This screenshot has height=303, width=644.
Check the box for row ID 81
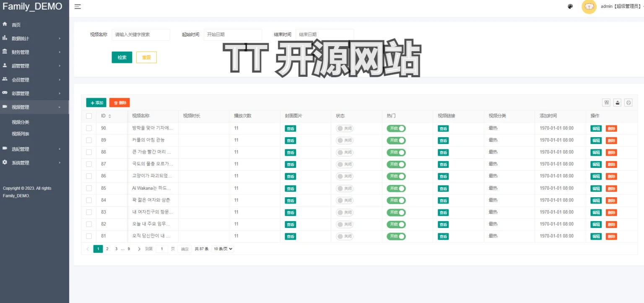coord(89,236)
